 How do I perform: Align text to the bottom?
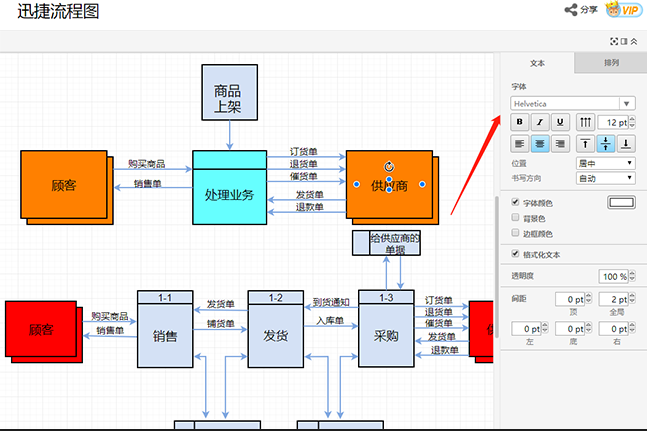pyautogui.click(x=626, y=144)
